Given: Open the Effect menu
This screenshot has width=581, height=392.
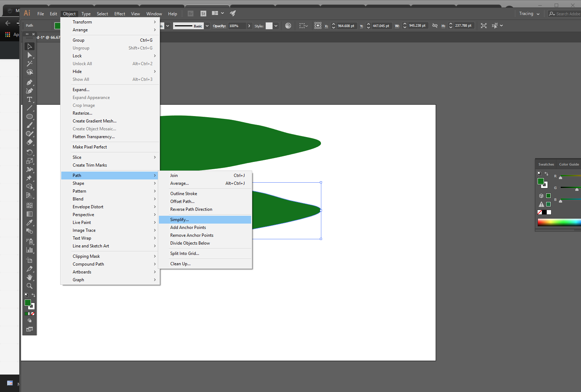Looking at the screenshot, I should [x=120, y=14].
